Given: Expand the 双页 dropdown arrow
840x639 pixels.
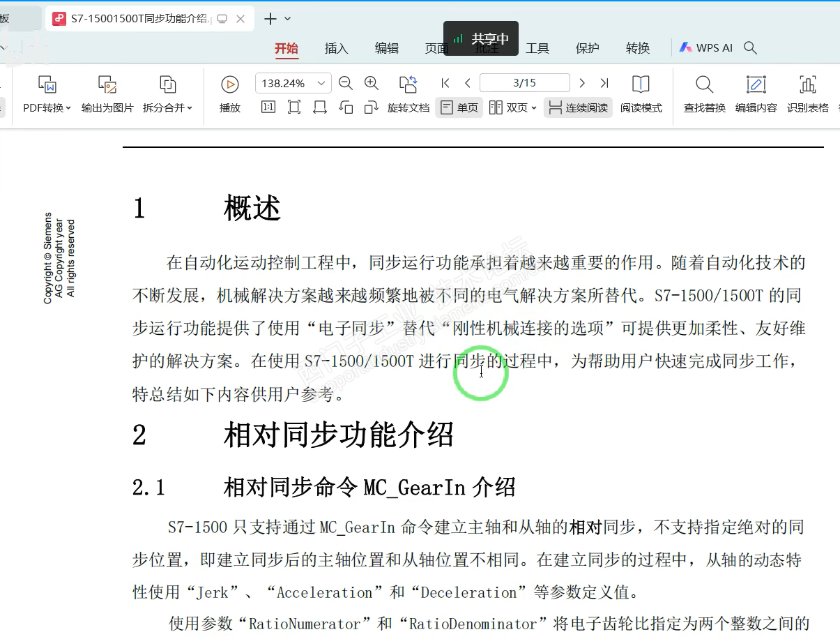Looking at the screenshot, I should (534, 108).
